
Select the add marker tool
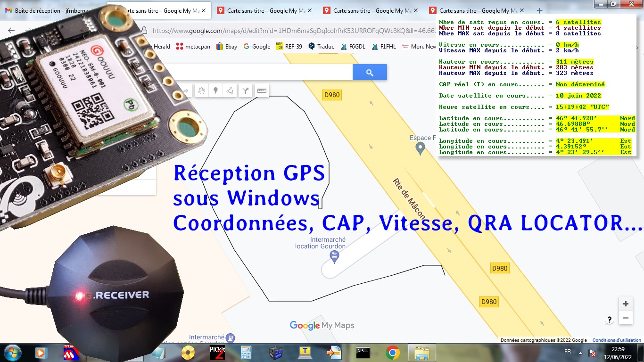click(215, 90)
